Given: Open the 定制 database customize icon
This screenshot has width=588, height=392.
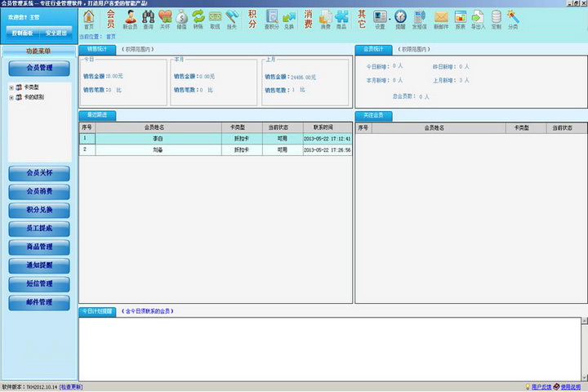Looking at the screenshot, I should [497, 20].
